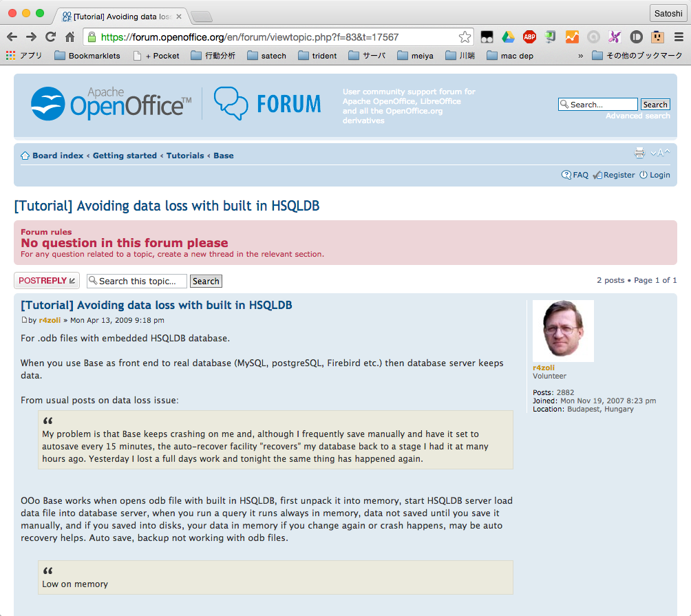691x616 pixels.
Task: Bookmark this page with the star
Action: point(465,37)
